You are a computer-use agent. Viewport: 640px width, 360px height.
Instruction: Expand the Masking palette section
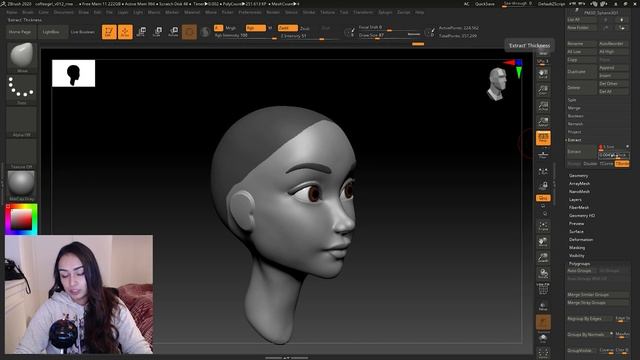(577, 248)
